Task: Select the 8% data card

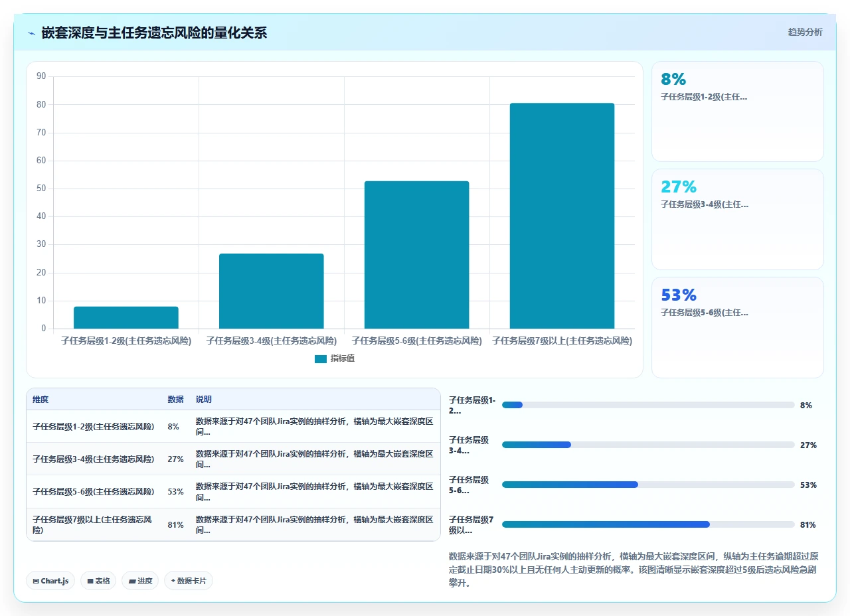Action: [737, 112]
